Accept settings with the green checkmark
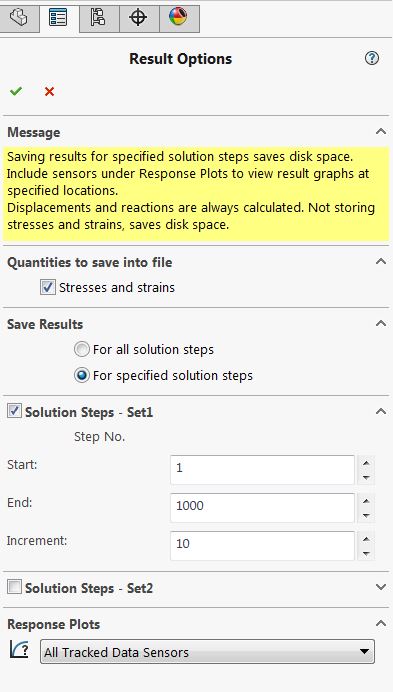The height and width of the screenshot is (692, 393). [16, 91]
